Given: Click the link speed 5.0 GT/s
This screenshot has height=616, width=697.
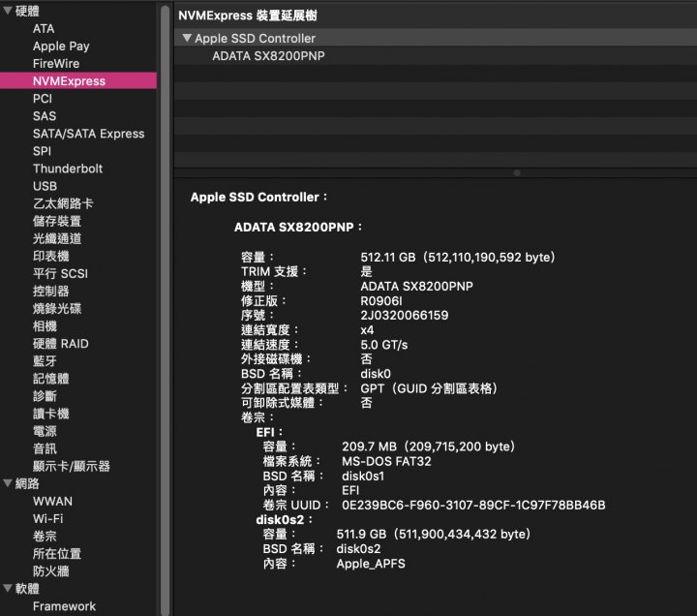Looking at the screenshot, I should pyautogui.click(x=383, y=345).
